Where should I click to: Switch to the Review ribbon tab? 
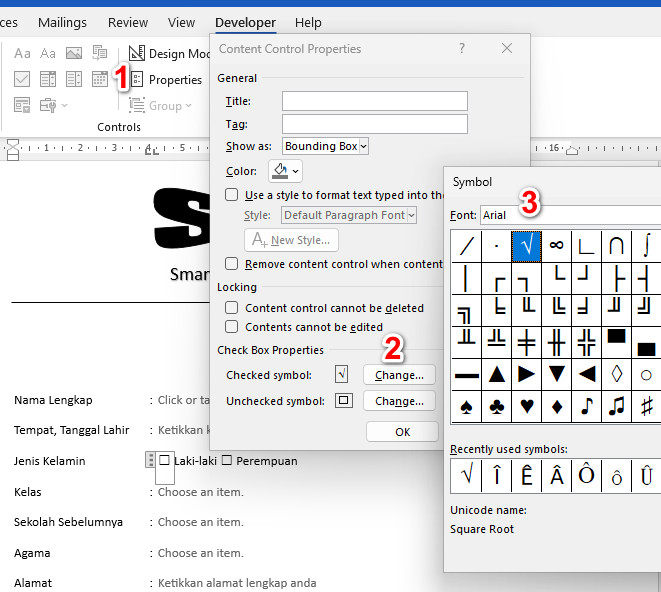127,22
